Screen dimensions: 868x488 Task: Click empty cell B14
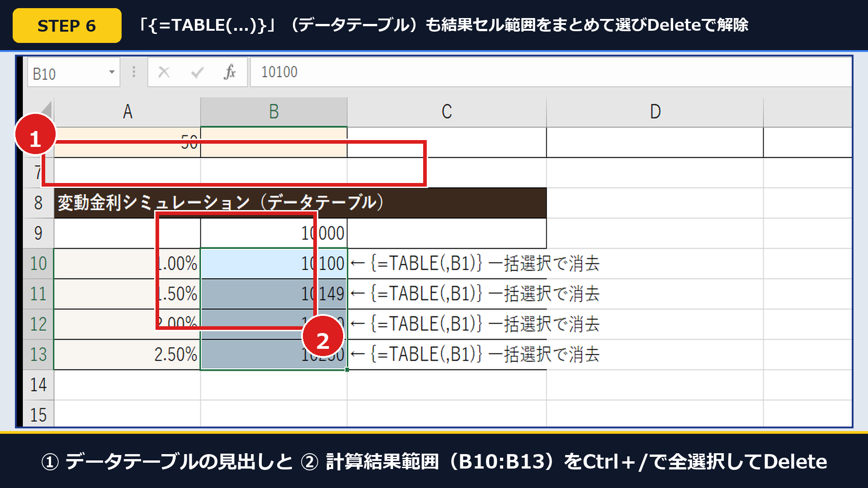tap(274, 385)
